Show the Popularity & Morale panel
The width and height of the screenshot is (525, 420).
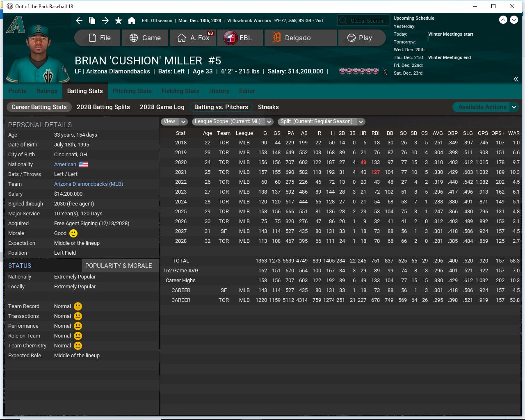119,266
